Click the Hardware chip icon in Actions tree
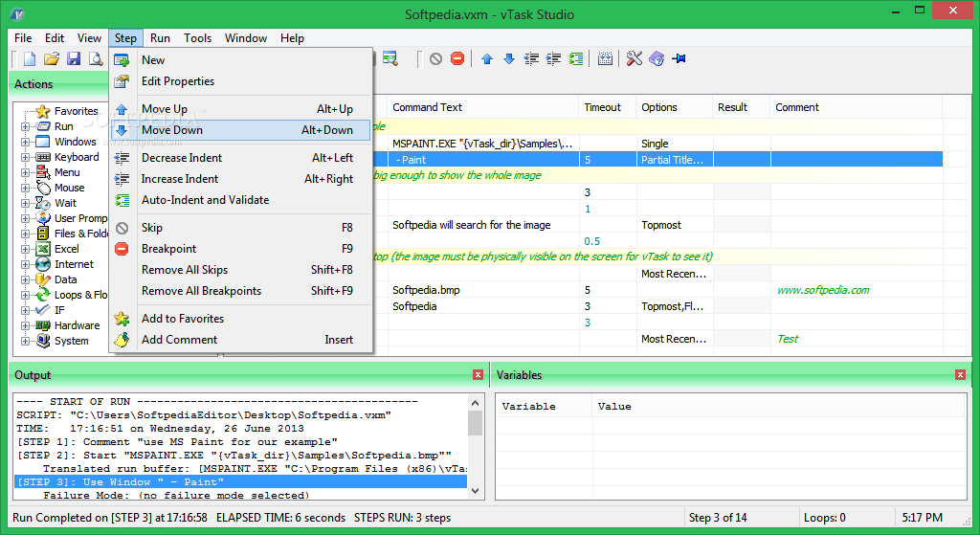The width and height of the screenshot is (980, 535). (x=42, y=325)
